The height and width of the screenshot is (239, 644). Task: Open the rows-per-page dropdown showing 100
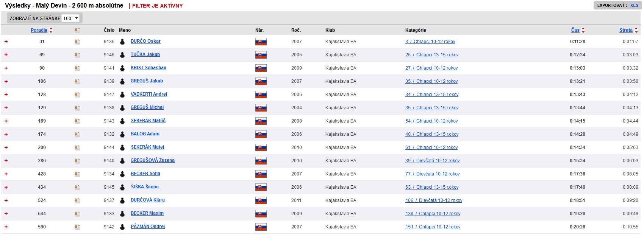71,18
